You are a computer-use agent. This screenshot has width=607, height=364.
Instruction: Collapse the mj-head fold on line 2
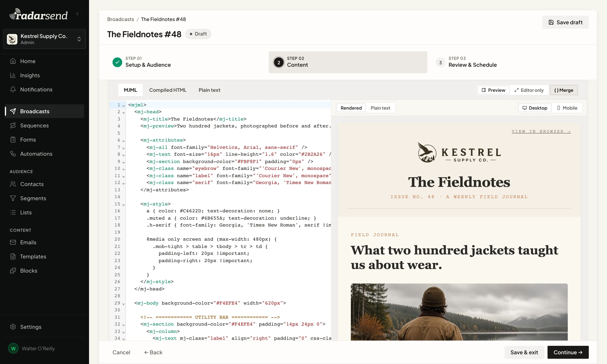coord(123,112)
